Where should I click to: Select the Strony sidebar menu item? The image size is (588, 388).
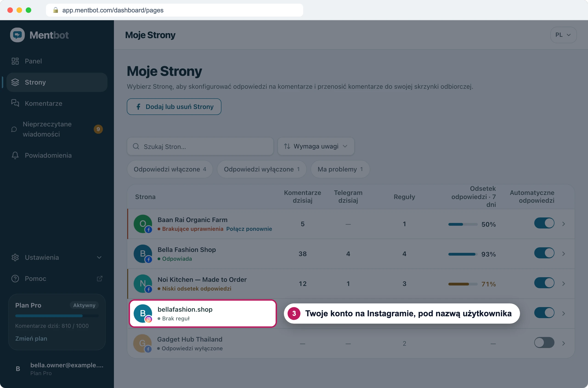57,82
